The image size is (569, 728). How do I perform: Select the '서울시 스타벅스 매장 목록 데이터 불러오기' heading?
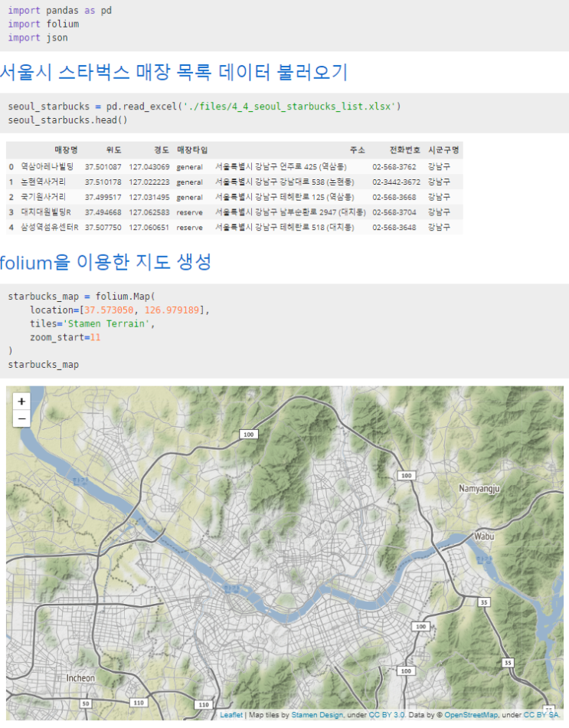pyautogui.click(x=174, y=73)
